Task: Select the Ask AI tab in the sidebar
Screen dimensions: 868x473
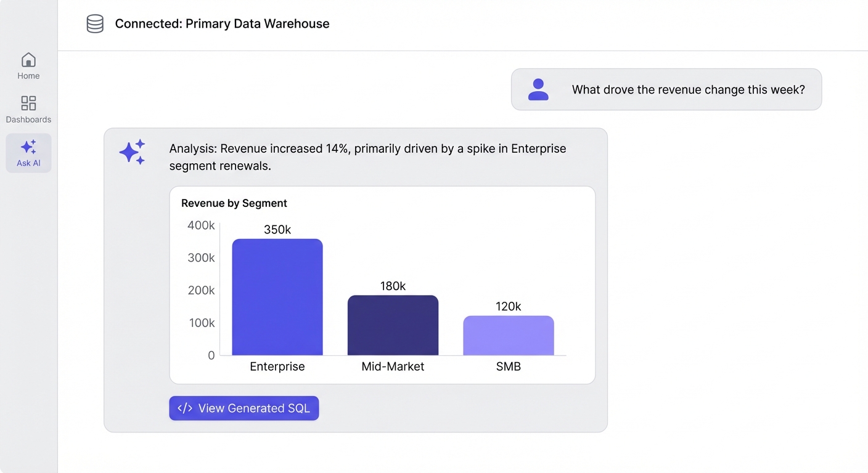Action: pos(28,153)
